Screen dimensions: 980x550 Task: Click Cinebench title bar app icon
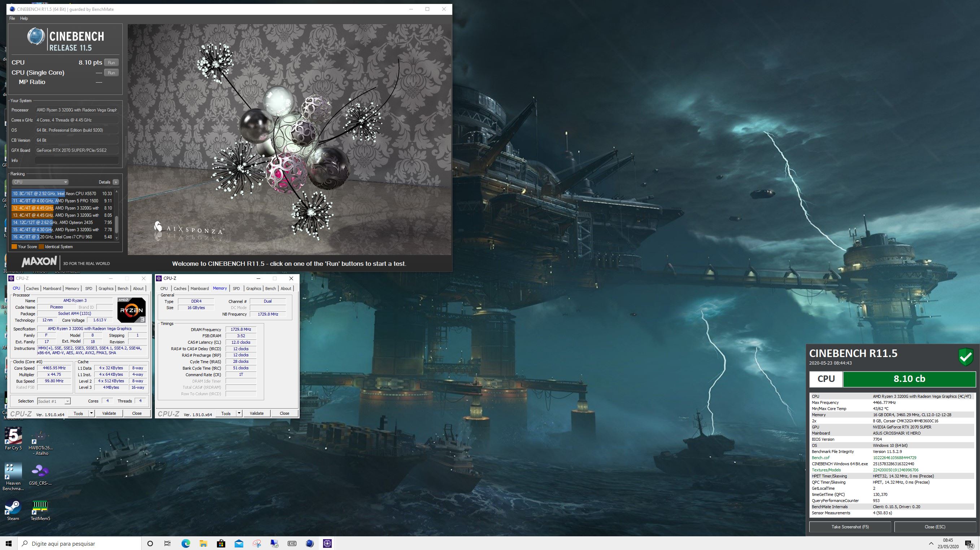12,9
